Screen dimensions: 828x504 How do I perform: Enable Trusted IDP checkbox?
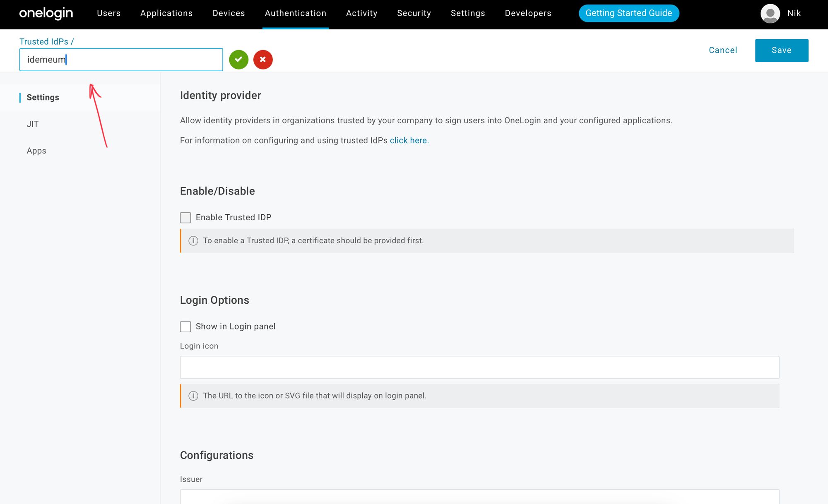[185, 218]
